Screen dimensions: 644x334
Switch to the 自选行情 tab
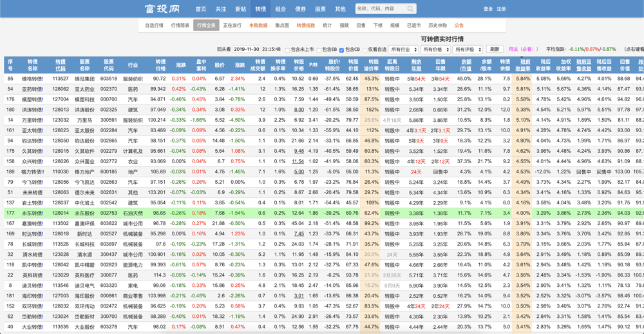click(154, 25)
